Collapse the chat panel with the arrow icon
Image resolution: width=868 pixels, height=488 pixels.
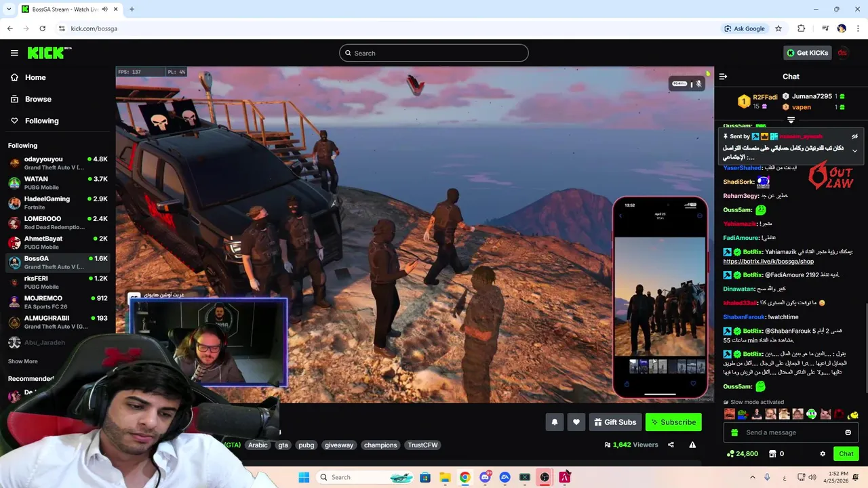tap(723, 77)
